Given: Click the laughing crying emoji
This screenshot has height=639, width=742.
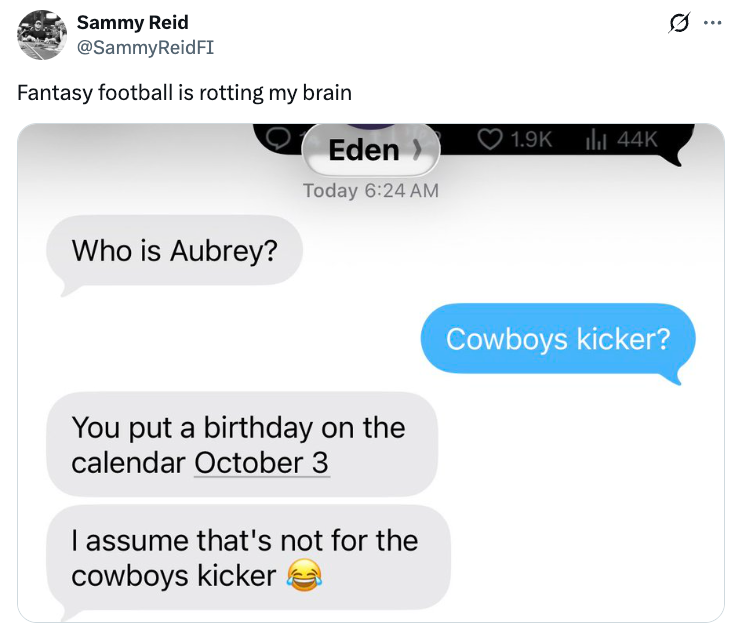Looking at the screenshot, I should (305, 575).
